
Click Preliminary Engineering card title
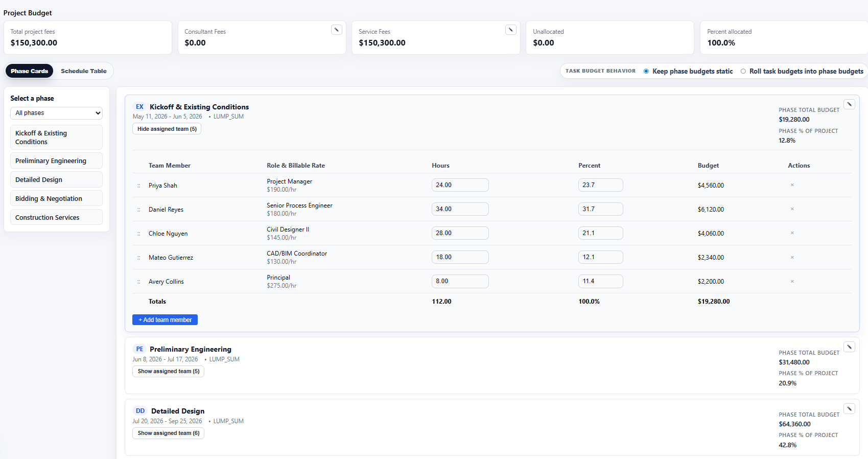(191, 349)
